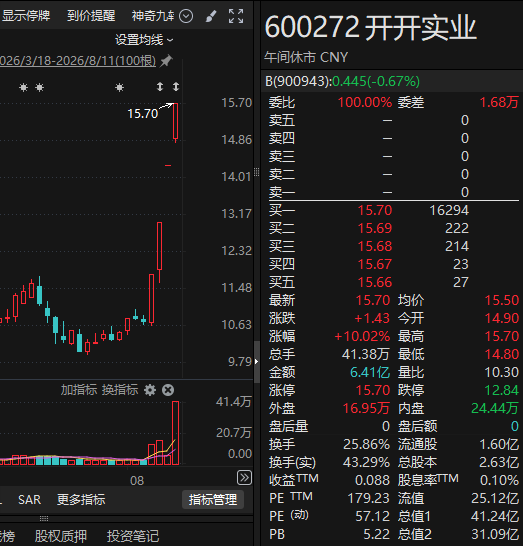This screenshot has width=523, height=546.
Task: Open the 更多指标 tab
Action: [x=81, y=500]
